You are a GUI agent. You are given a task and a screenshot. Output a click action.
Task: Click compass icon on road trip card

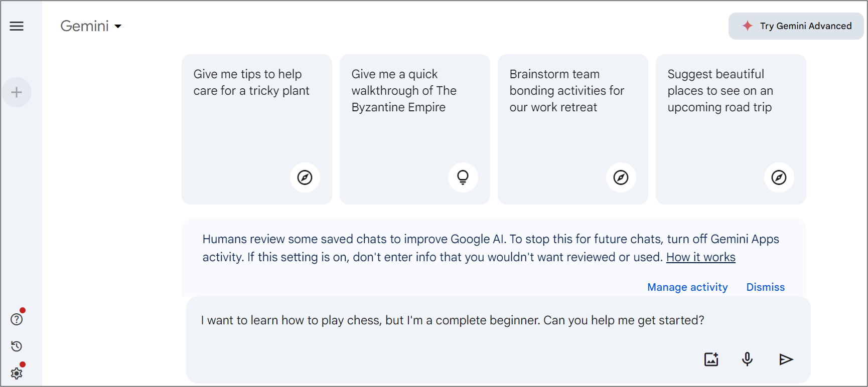[x=779, y=177]
